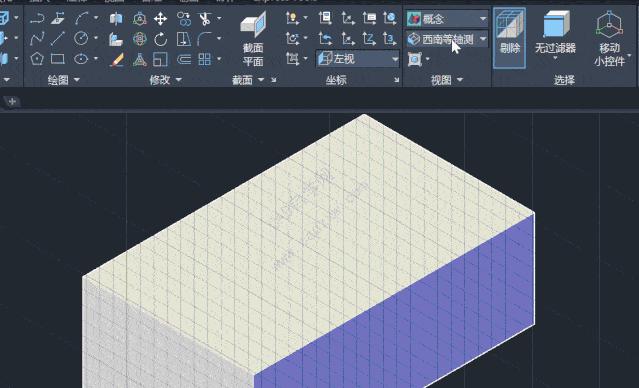
Task: Click the Trim scissors icon
Action: (205, 19)
